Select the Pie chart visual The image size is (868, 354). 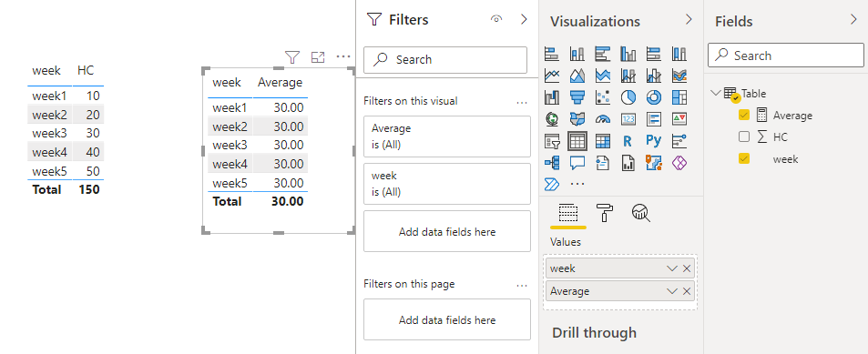628,97
